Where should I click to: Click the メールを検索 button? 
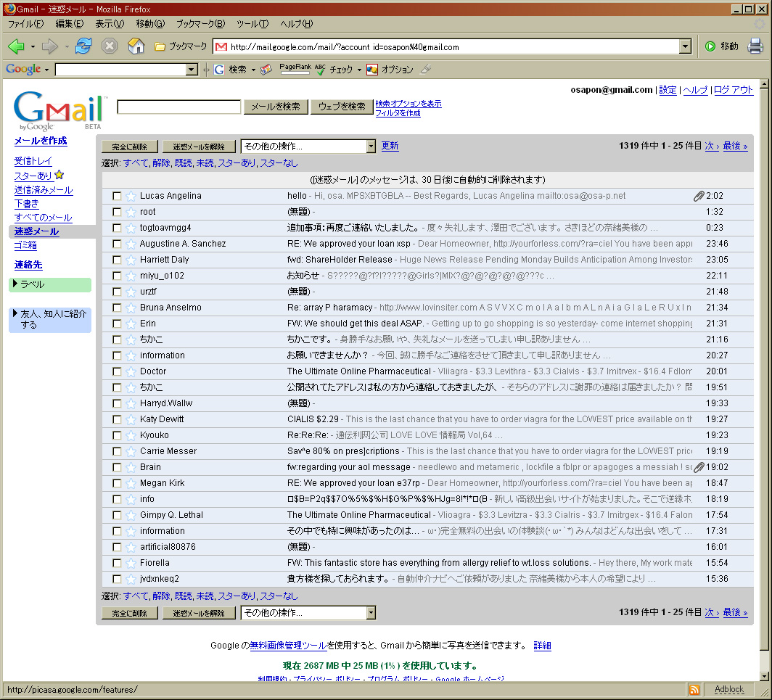coord(276,107)
